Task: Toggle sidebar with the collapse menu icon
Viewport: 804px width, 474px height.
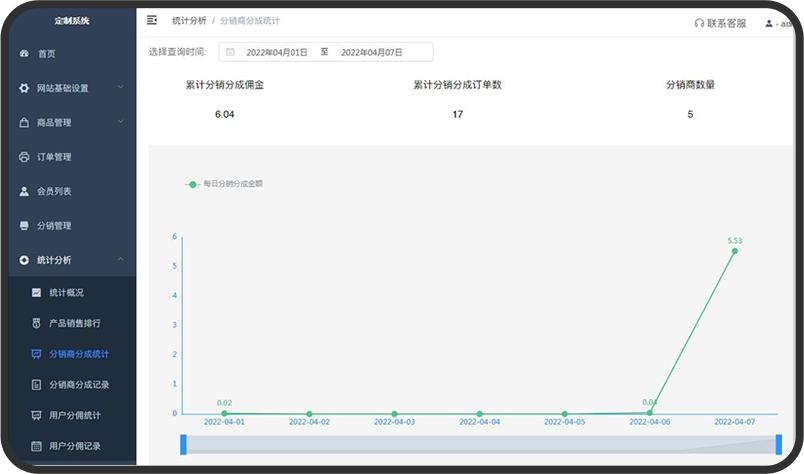Action: tap(152, 20)
